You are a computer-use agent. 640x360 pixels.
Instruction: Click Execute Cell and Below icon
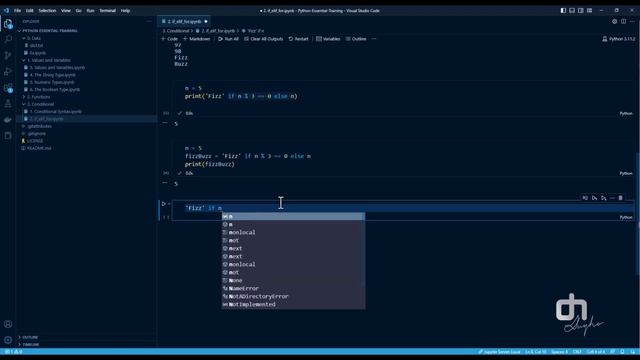coord(603,198)
